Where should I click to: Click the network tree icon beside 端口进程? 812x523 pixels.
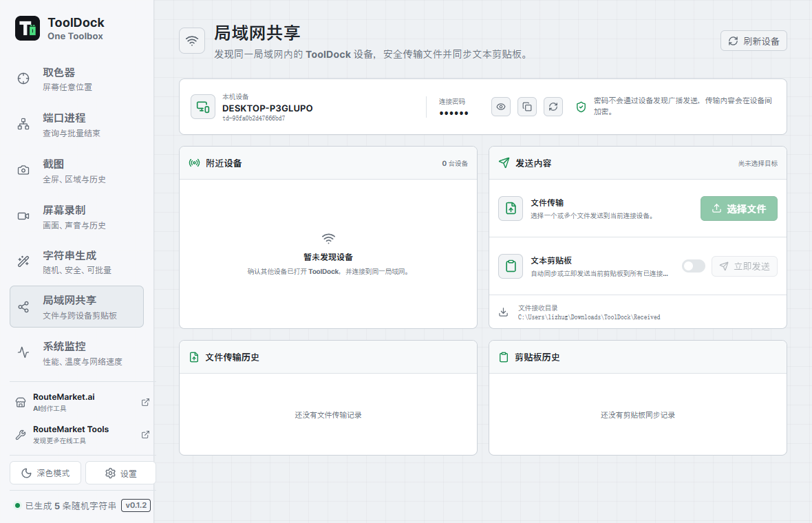coord(23,125)
